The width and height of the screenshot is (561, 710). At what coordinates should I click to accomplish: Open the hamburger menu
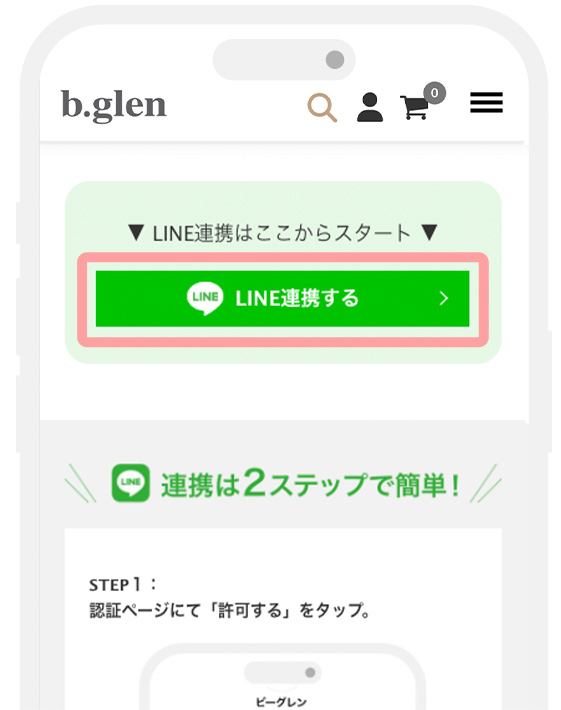[486, 103]
